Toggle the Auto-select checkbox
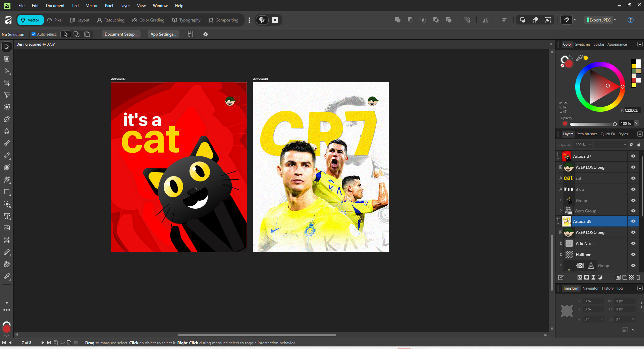The height and width of the screenshot is (349, 644). pyautogui.click(x=34, y=34)
